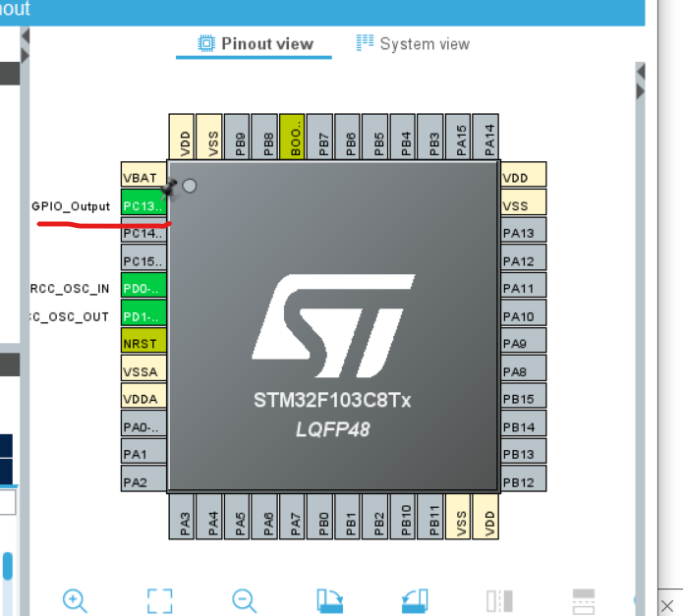Select the PA1 pin

pos(143,451)
